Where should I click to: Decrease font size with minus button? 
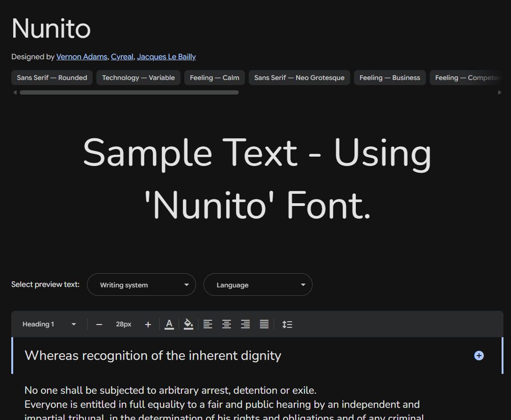point(99,325)
